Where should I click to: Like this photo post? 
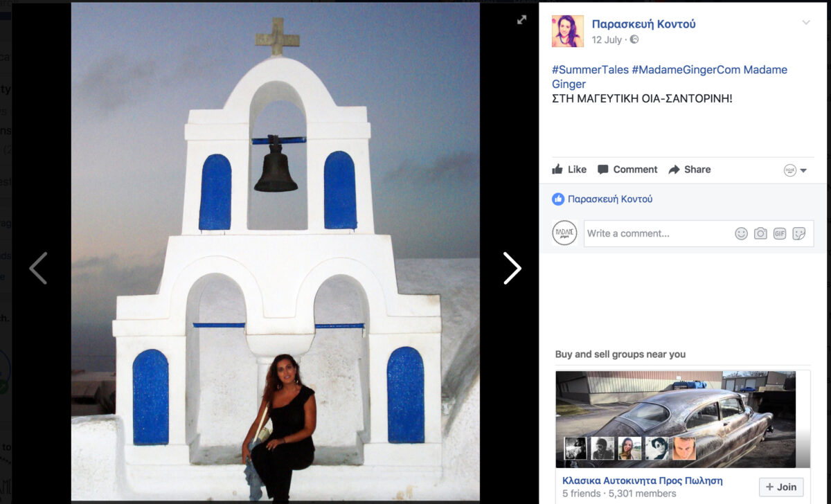coord(569,170)
